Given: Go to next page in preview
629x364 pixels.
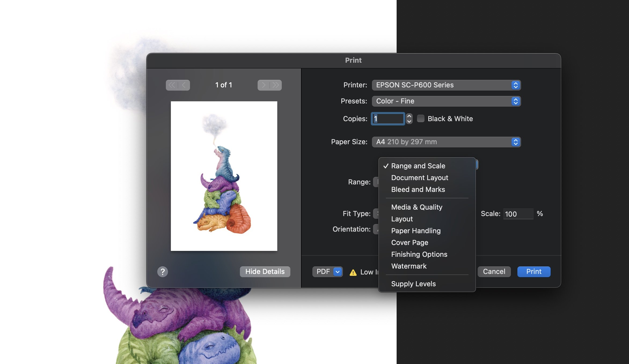Looking at the screenshot, I should click(x=264, y=85).
